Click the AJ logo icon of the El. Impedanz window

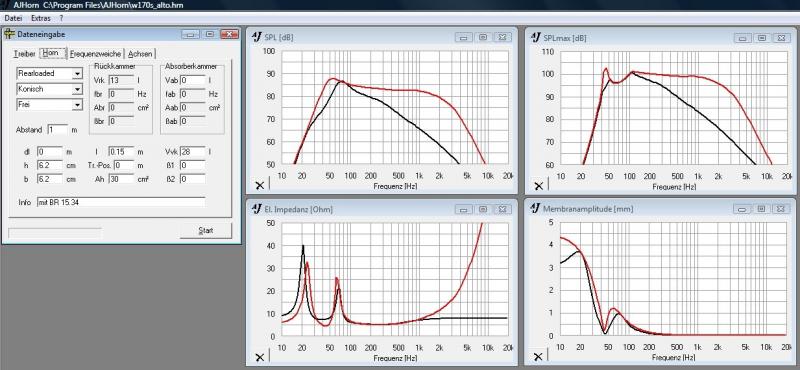coord(257,209)
